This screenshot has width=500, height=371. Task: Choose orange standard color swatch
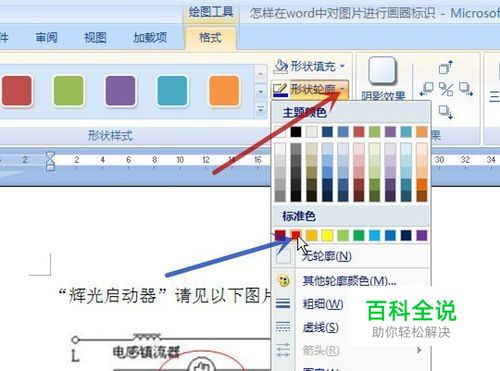[312, 235]
